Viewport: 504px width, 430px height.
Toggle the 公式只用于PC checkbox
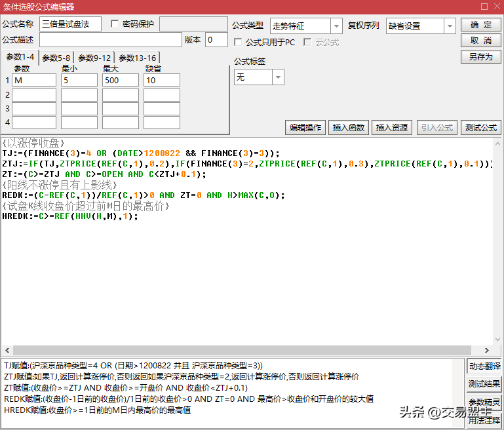click(238, 42)
